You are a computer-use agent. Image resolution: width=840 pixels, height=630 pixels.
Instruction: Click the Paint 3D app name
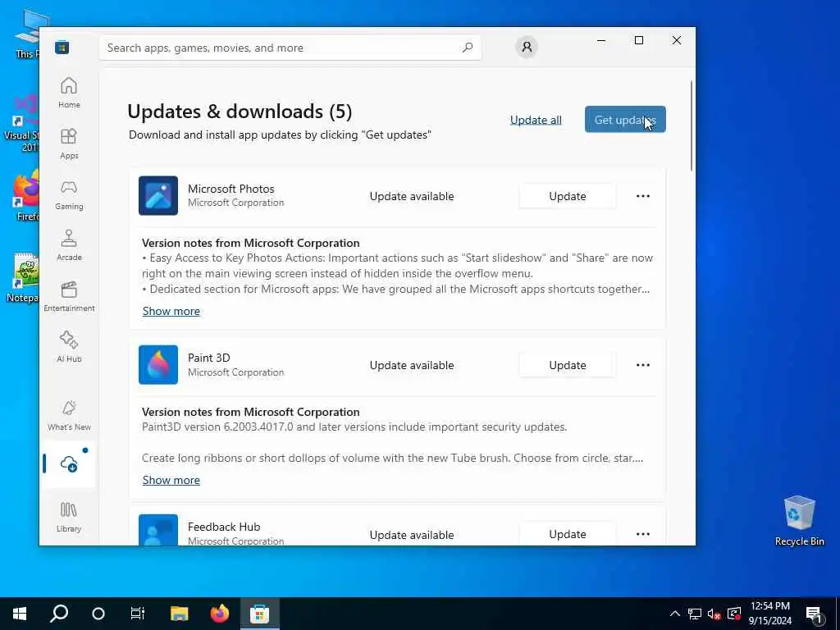click(x=209, y=358)
